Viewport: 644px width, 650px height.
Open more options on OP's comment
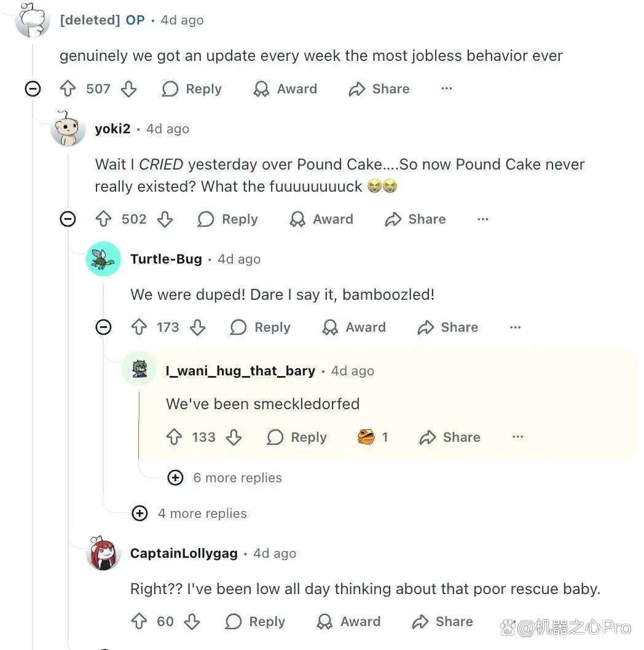[x=447, y=88]
